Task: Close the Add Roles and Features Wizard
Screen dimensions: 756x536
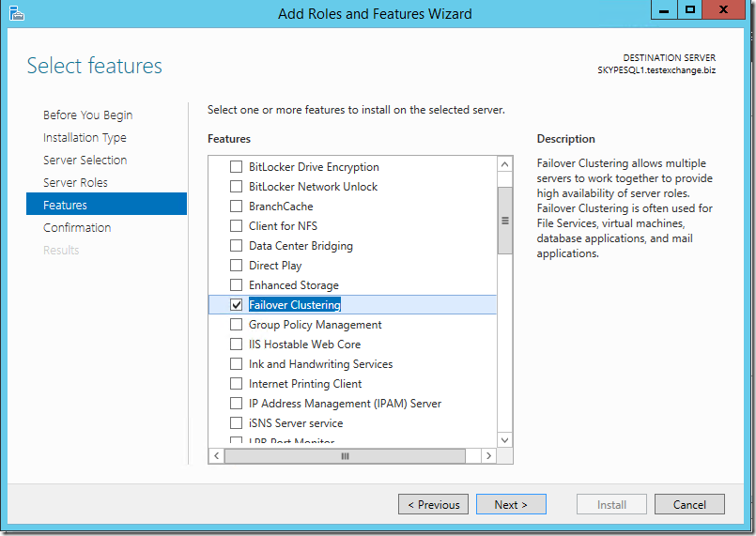Action: [724, 10]
